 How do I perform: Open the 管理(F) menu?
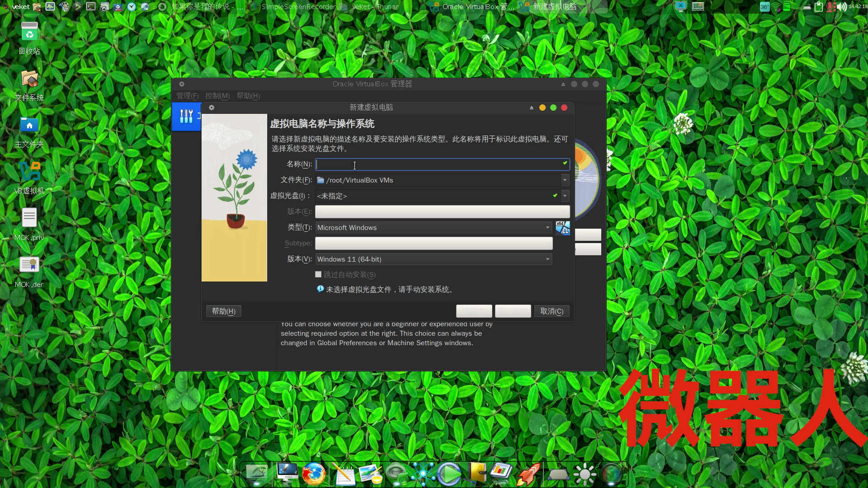tap(187, 96)
